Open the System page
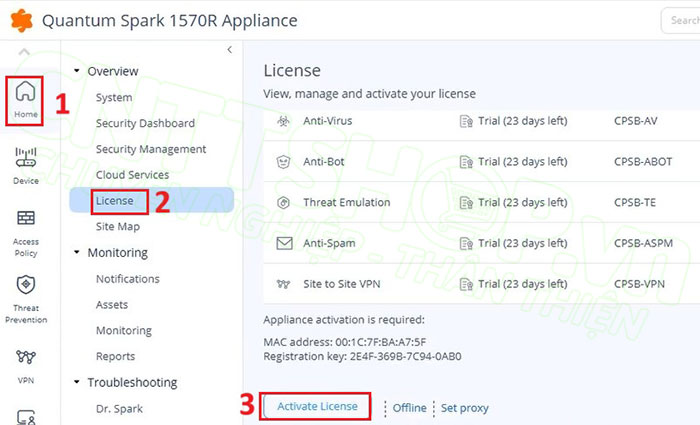Screen dimensions: 700x425 [114, 97]
